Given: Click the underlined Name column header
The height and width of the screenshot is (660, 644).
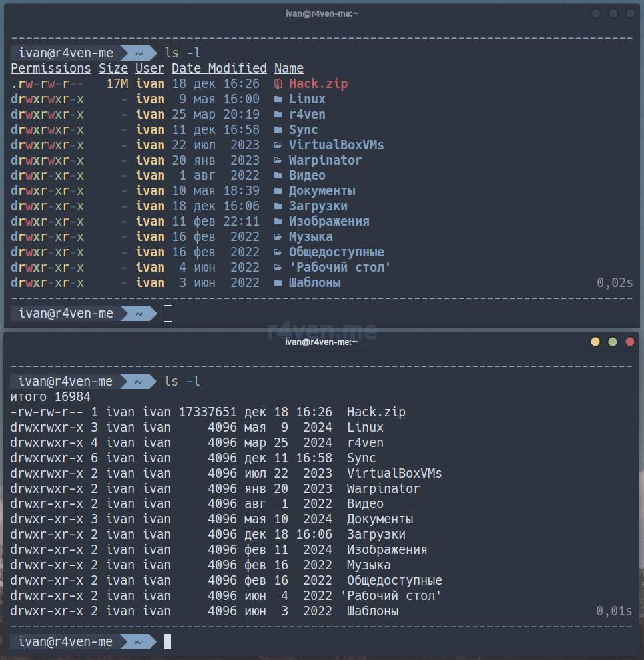Looking at the screenshot, I should pos(289,68).
